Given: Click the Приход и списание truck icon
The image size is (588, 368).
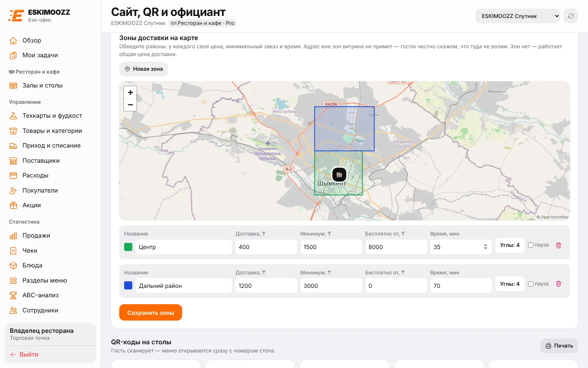Looking at the screenshot, I should (13, 146).
